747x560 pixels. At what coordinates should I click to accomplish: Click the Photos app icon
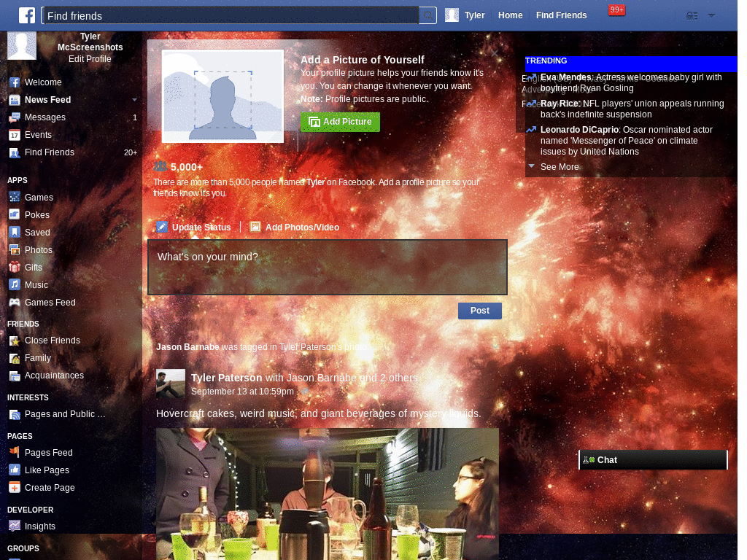(15, 249)
